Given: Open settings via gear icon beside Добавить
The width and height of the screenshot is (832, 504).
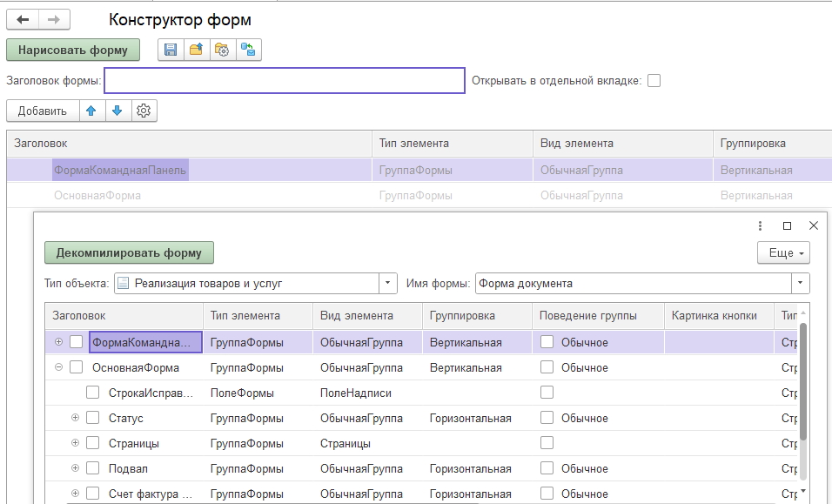Looking at the screenshot, I should pyautogui.click(x=144, y=111).
